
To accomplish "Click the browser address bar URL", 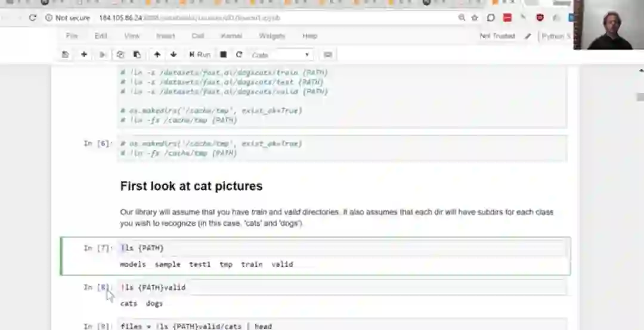I will [190, 18].
